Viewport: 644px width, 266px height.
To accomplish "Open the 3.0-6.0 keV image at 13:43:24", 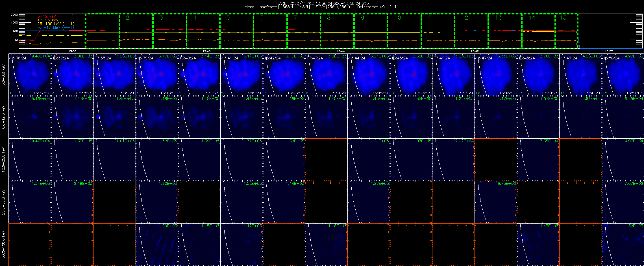I will [x=327, y=75].
